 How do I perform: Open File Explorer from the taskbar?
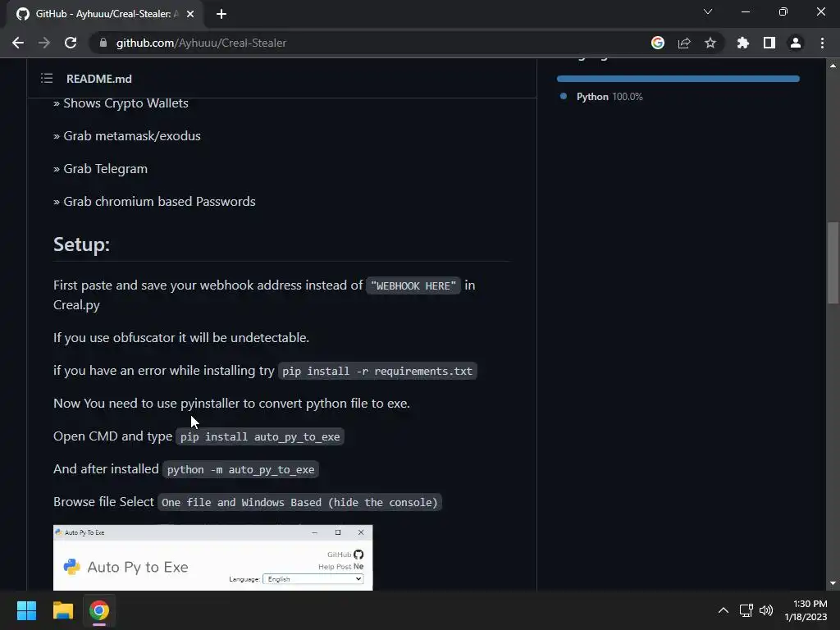(62, 610)
